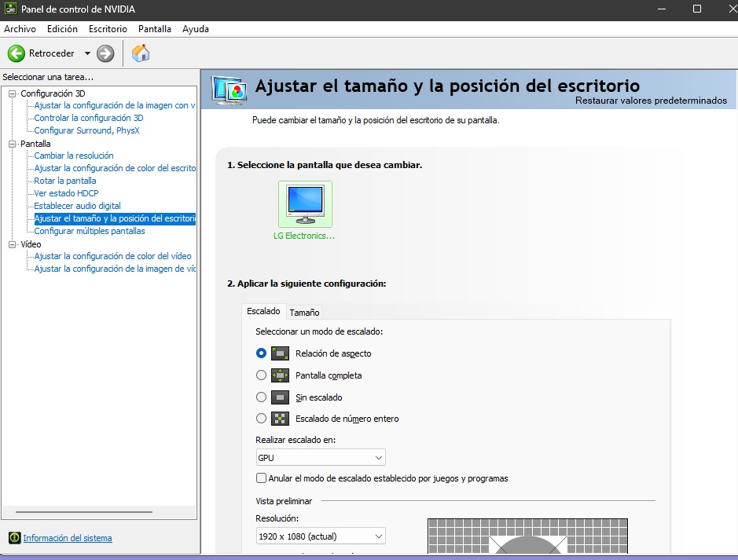Viewport: 738px width, 560px height.
Task: Click Restaurar valores predeterminados link
Action: tap(651, 101)
